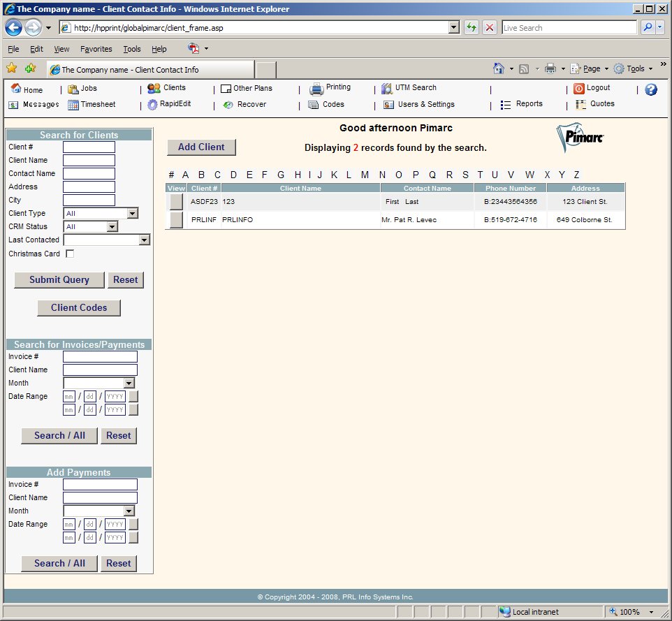Open the Jobs section
The width and height of the screenshot is (672, 621).
82,88
